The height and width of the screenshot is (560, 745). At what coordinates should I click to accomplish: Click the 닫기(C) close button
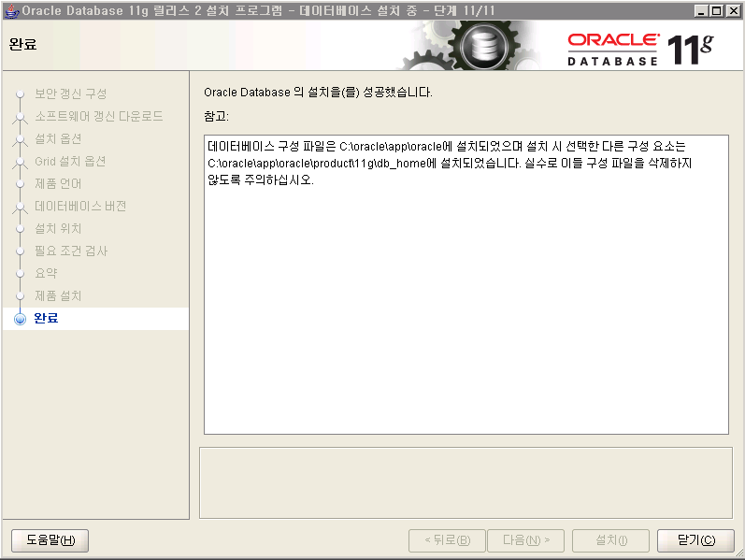click(x=695, y=540)
